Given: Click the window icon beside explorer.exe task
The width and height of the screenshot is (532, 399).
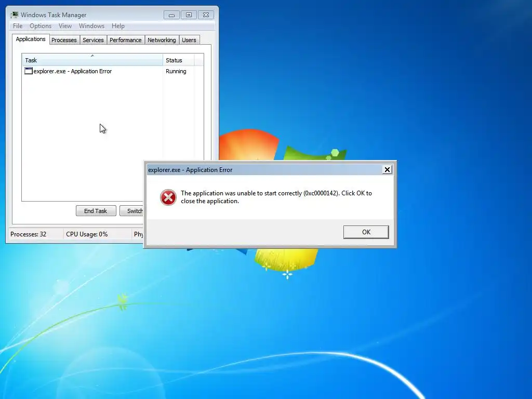Looking at the screenshot, I should click(29, 71).
